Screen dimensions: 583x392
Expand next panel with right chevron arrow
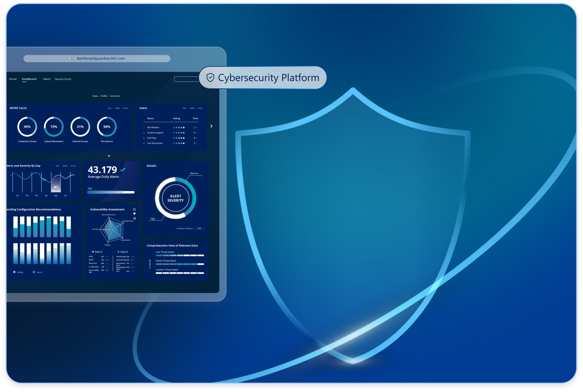coord(211,126)
